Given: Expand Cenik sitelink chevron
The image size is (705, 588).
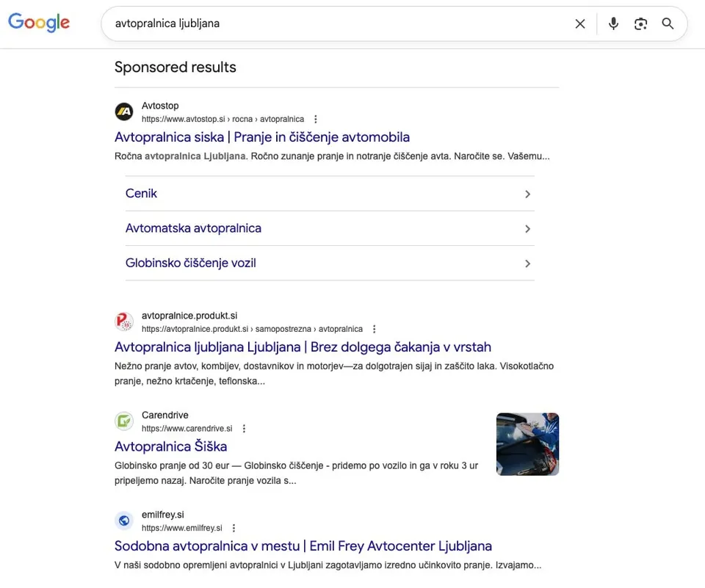Looking at the screenshot, I should [527, 195].
